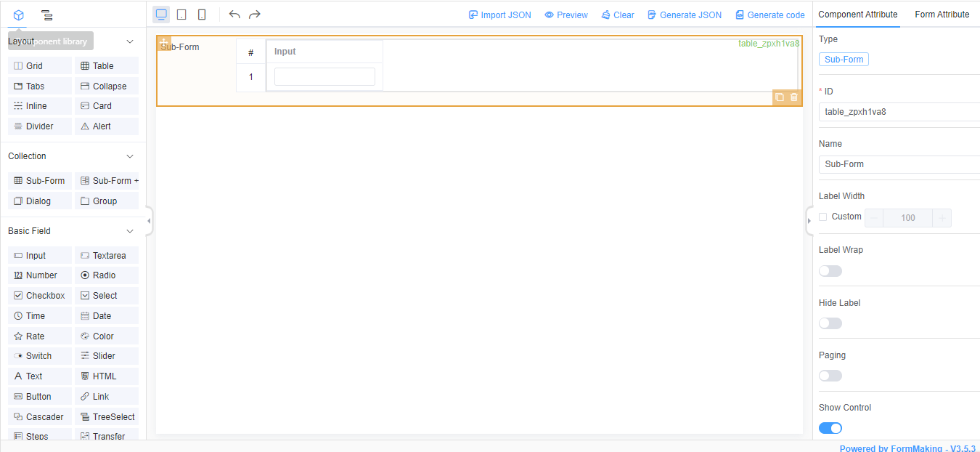Collapse the Layout section
Image resolution: width=980 pixels, height=452 pixels.
[x=130, y=41]
